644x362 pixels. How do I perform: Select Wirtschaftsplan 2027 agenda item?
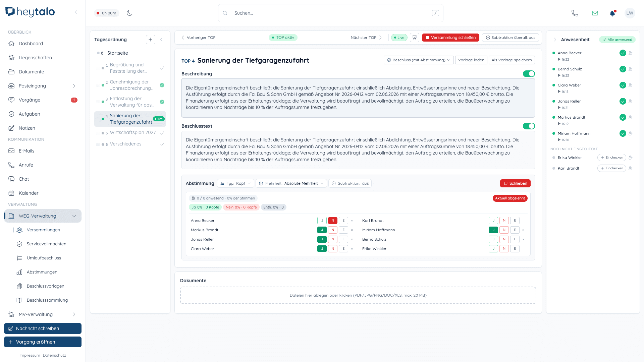(130, 133)
